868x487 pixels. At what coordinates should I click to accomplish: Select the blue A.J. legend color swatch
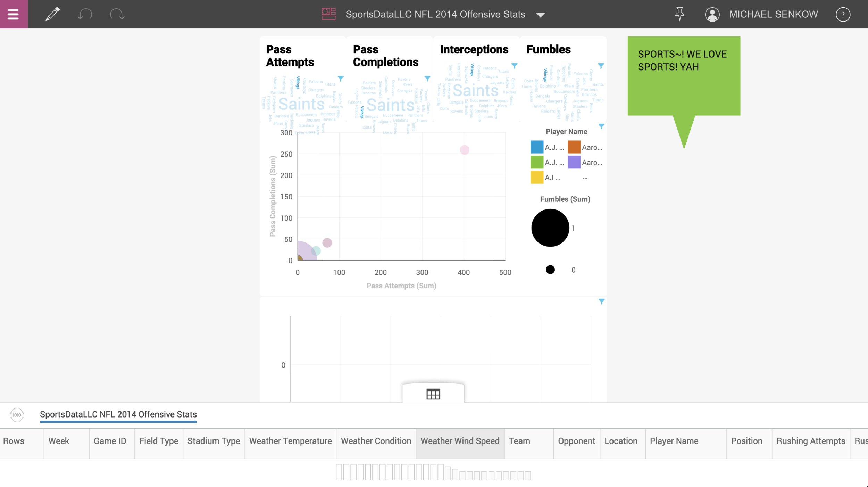[x=536, y=147]
